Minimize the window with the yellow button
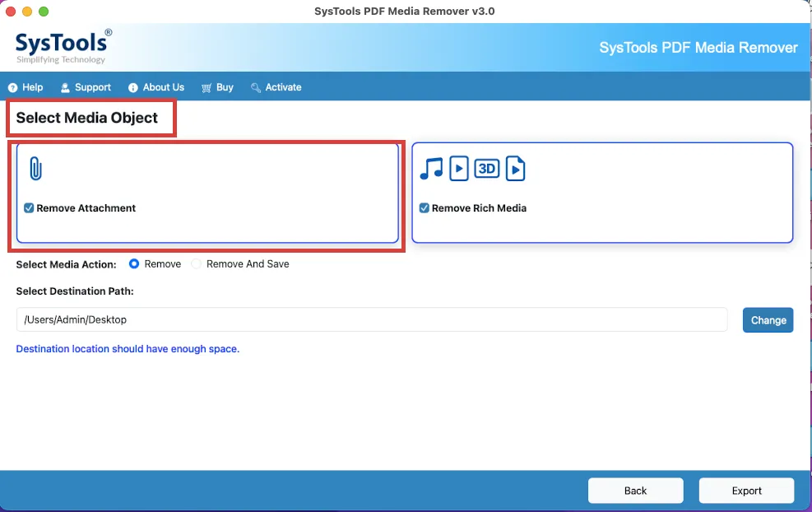 coord(27,12)
